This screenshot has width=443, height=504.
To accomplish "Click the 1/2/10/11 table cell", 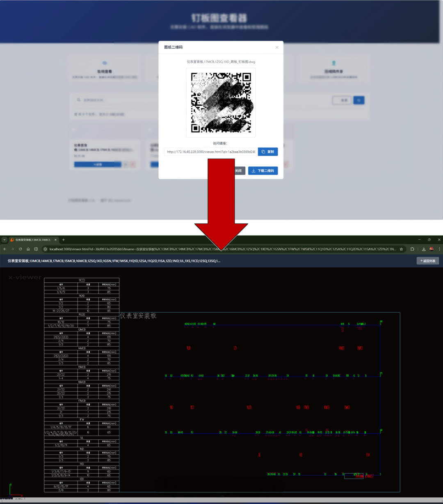I will tap(61, 445).
